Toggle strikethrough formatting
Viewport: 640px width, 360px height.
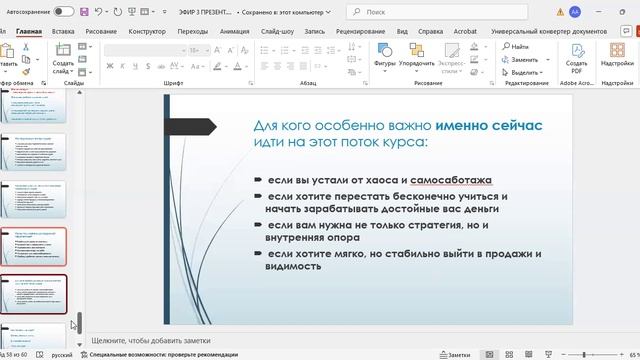click(161, 66)
